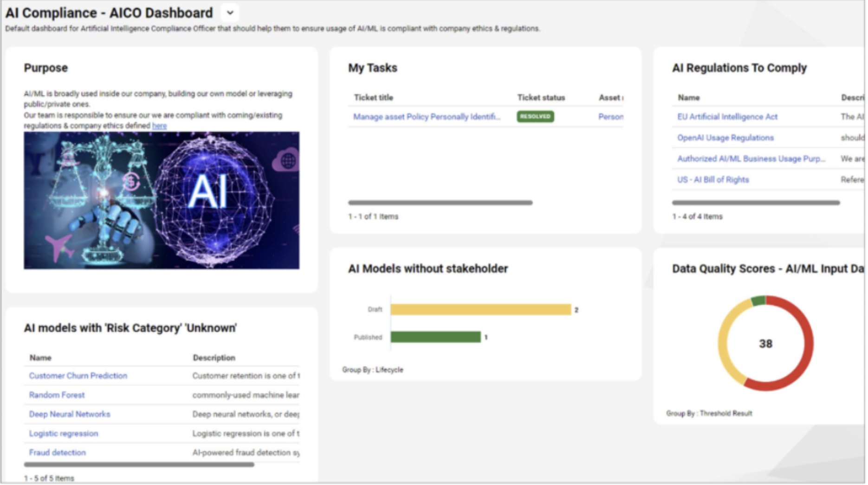Click 'commonly-used machine lear' description cell
868x485 pixels.
coord(246,395)
